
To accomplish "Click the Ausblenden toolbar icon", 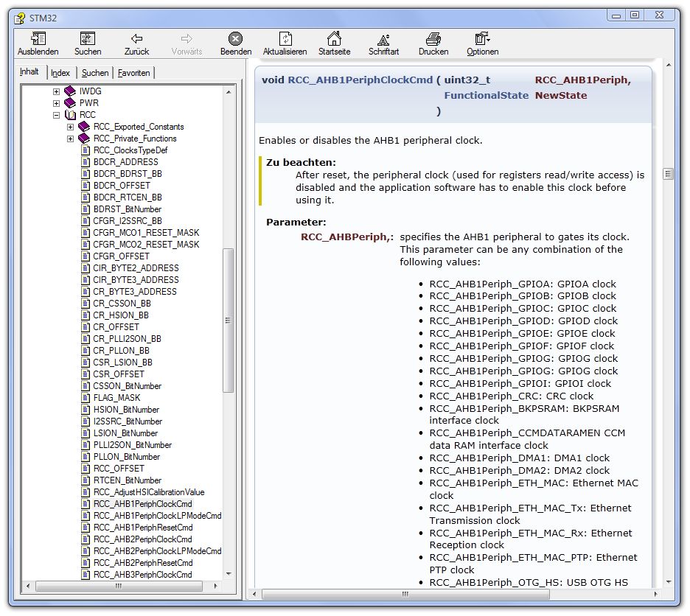I will pyautogui.click(x=38, y=39).
